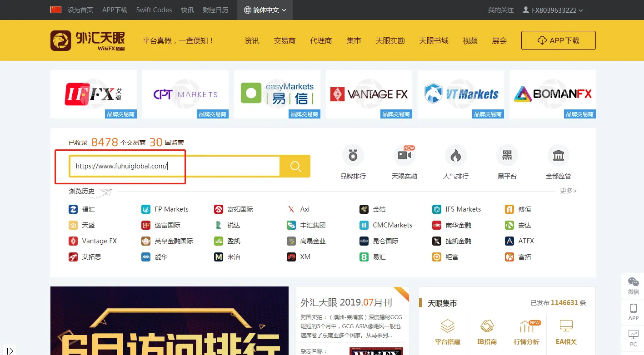Image resolution: width=644 pixels, height=355 pixels.
Task: Click the WikiFX 外汇天眼 logo
Action: tap(87, 40)
